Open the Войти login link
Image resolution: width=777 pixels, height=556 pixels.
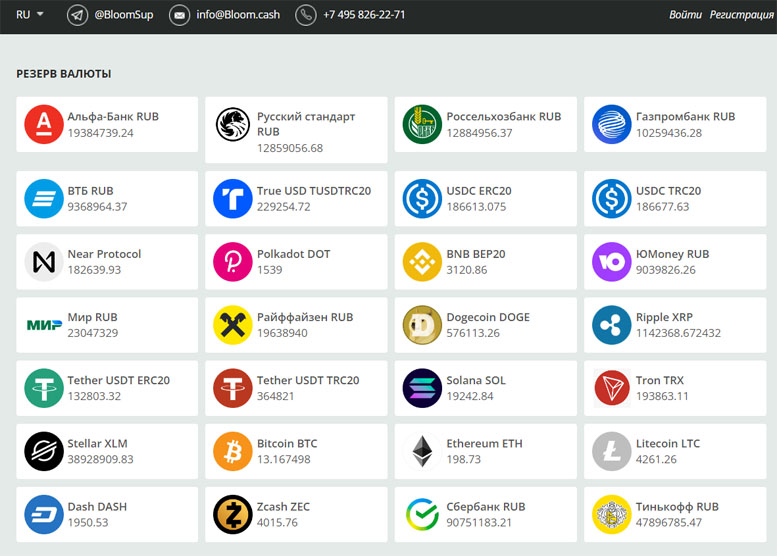(x=685, y=15)
